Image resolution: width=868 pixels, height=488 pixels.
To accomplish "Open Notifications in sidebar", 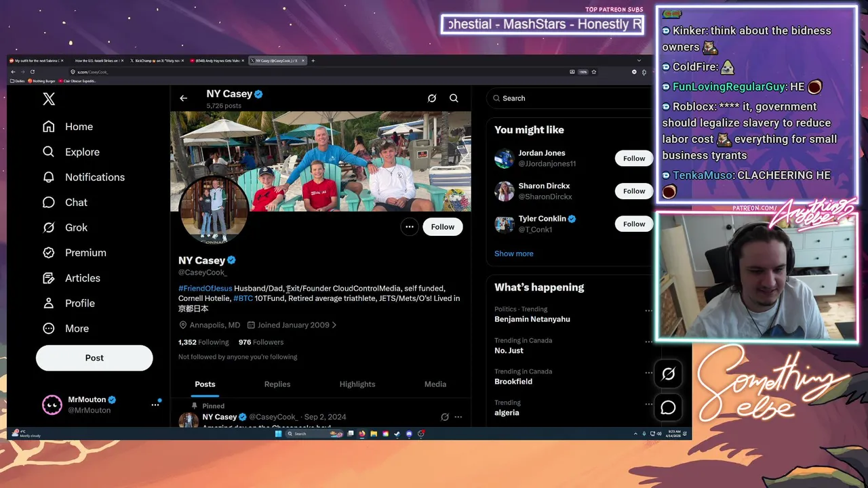I will pyautogui.click(x=83, y=177).
